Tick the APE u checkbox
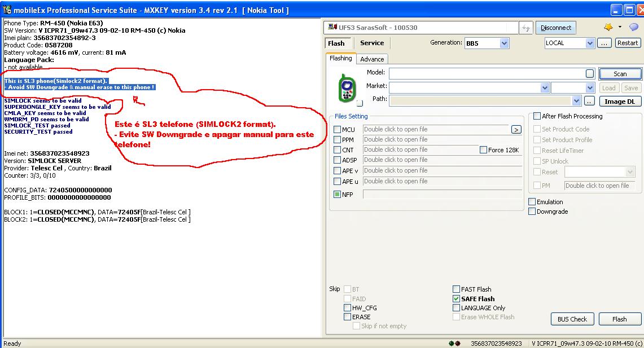 [x=337, y=182]
